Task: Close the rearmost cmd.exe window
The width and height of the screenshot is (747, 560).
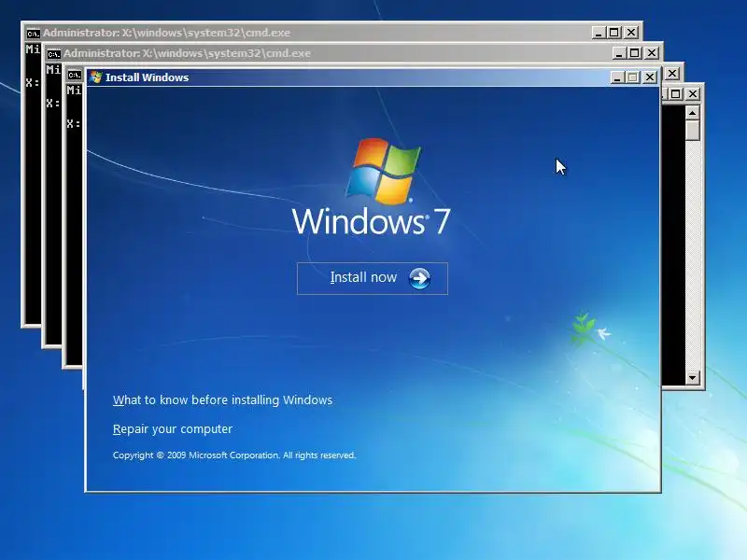Action: (x=631, y=33)
